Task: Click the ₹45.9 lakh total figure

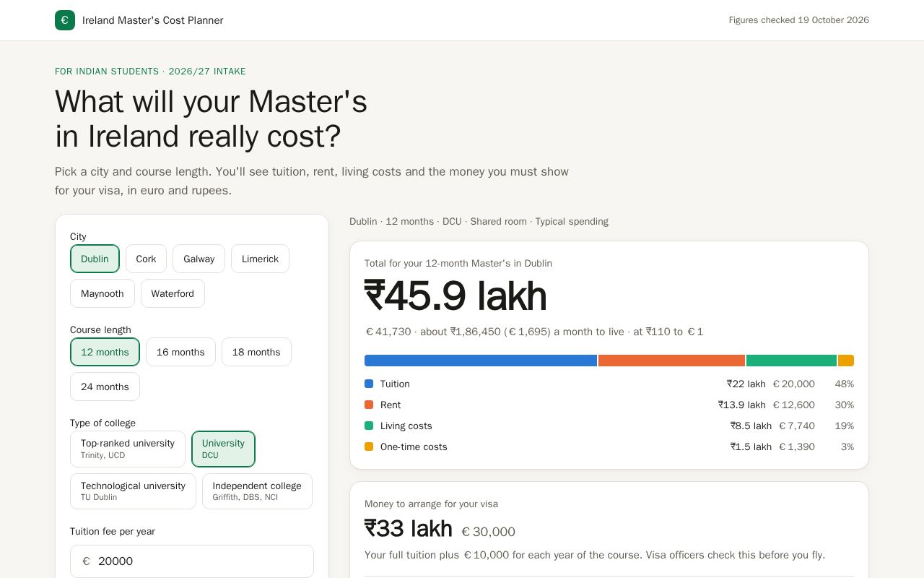Action: click(456, 296)
